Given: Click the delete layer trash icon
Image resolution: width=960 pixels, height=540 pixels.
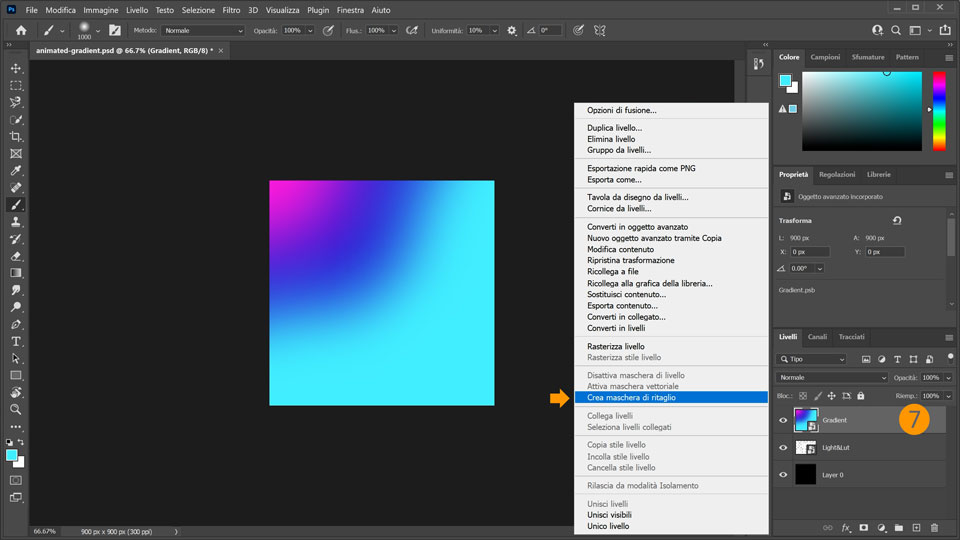Looking at the screenshot, I should [934, 527].
